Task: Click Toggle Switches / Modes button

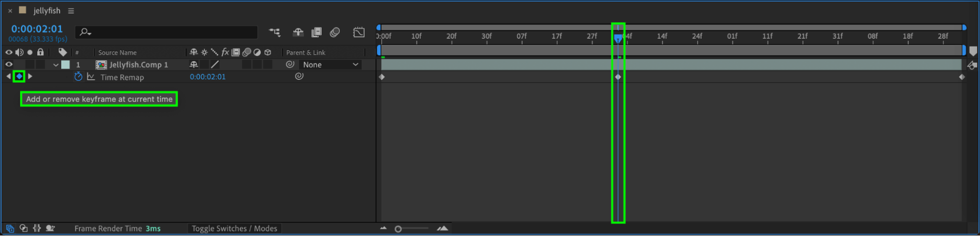Action: click(234, 229)
